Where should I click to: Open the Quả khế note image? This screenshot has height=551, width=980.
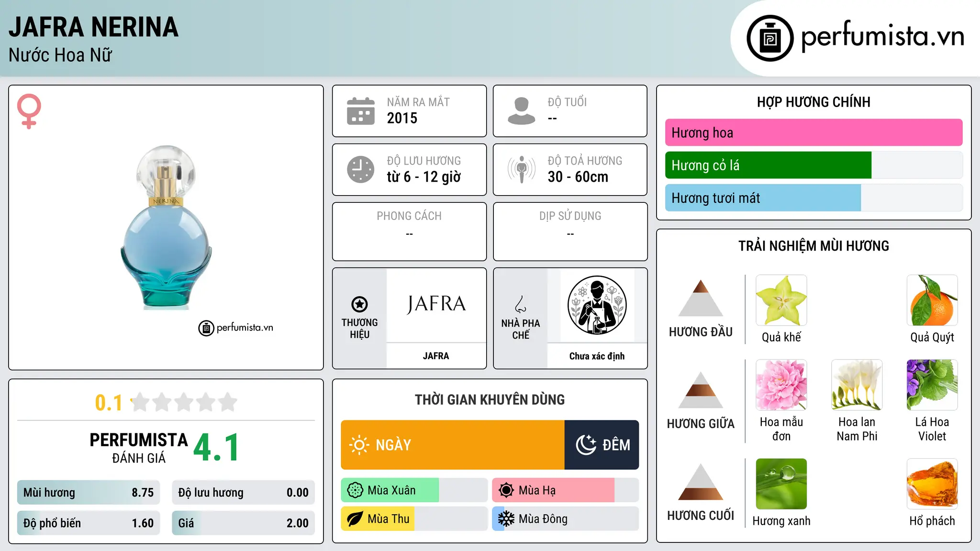(x=781, y=300)
